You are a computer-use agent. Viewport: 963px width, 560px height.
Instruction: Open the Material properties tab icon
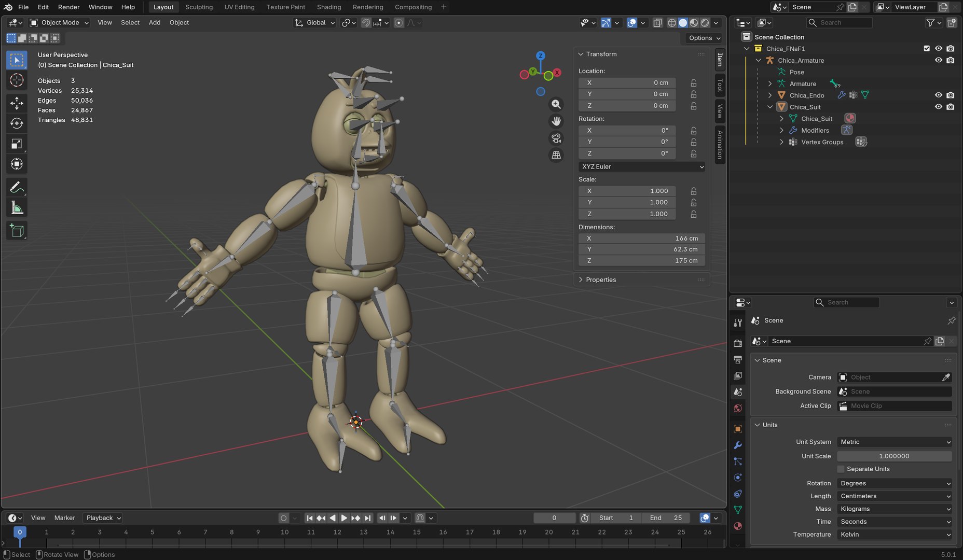pos(738,526)
